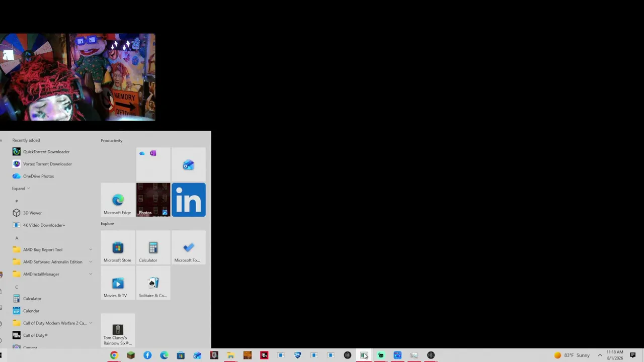644x362 pixels.
Task: Click the 'A' letter header in app list
Action: click(17, 238)
